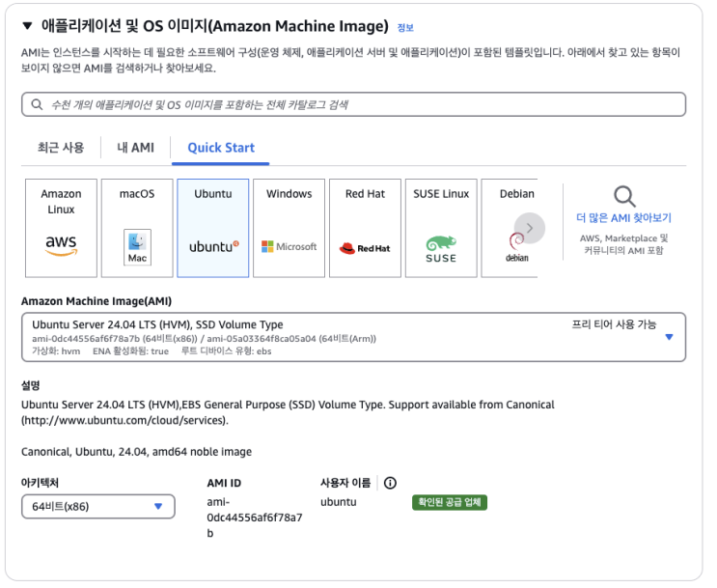717x588 pixels.
Task: Open the 정보 info link
Action: coord(405,28)
